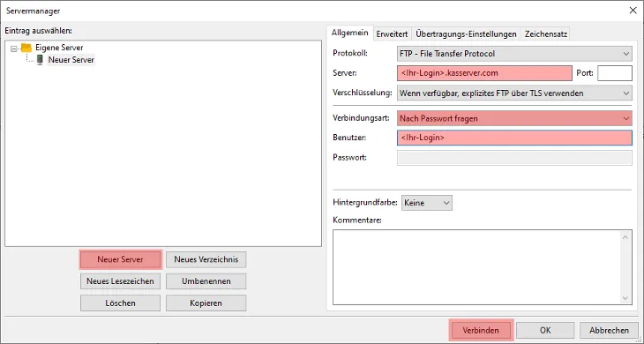Click the Kommentare scrollbar down arrow
The width and height of the screenshot is (644, 344).
click(625, 298)
